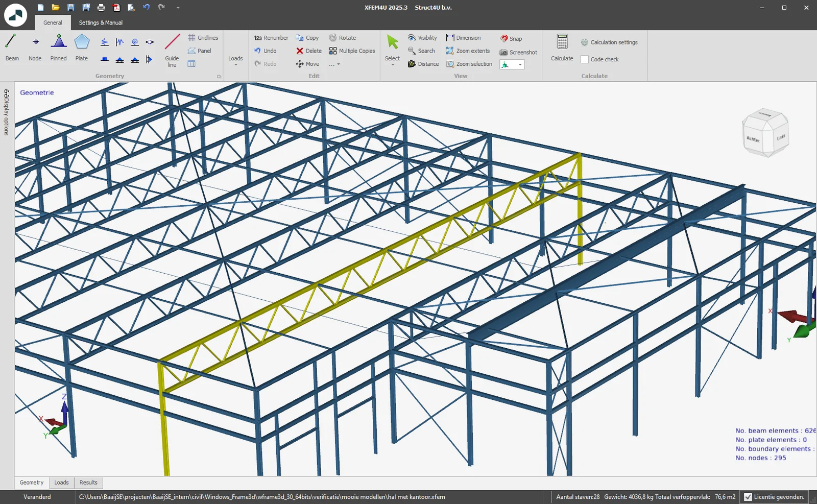Click the 3D view orientation cube
The height and width of the screenshot is (504, 817).
coord(765,133)
